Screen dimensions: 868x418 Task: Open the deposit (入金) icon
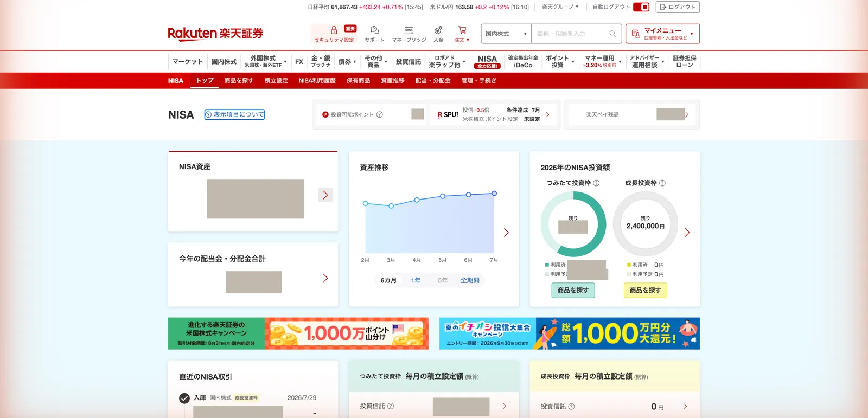438,30
